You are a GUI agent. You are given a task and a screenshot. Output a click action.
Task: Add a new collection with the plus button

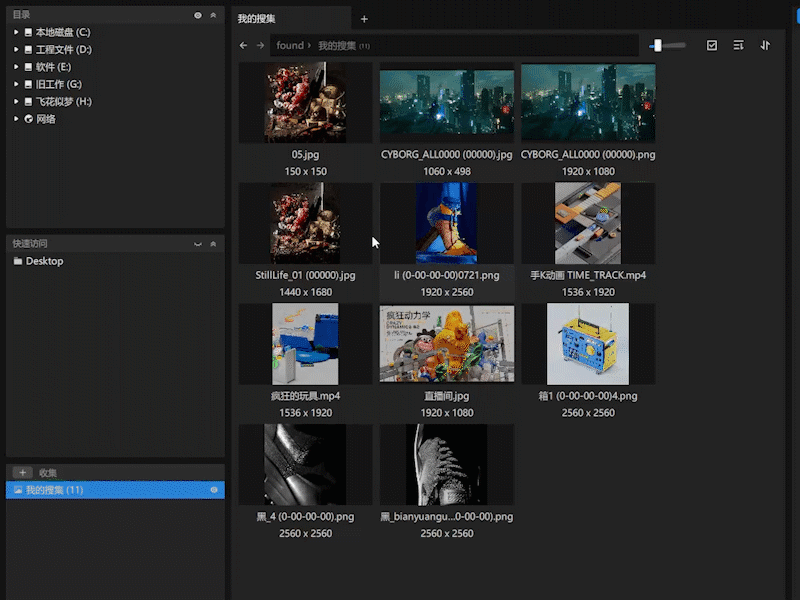[x=22, y=472]
